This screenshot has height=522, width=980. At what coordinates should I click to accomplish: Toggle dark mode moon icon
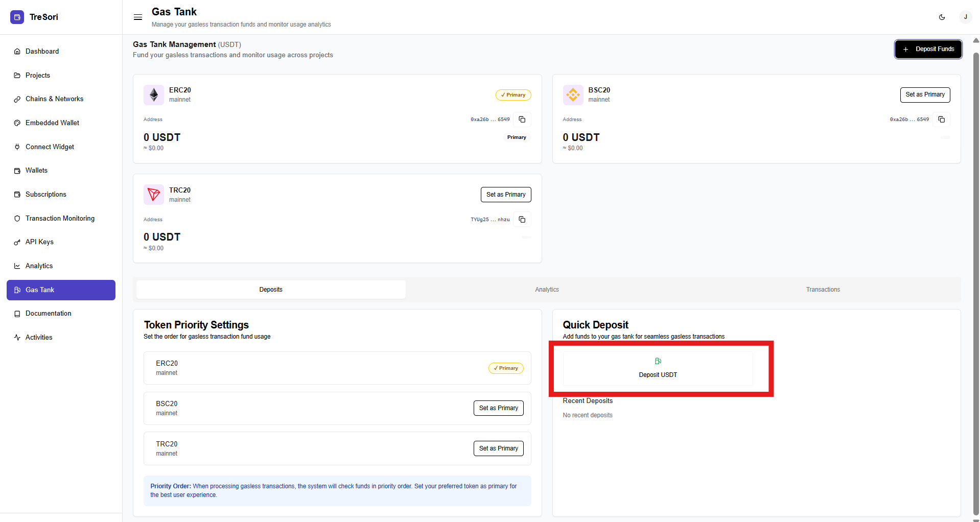point(942,17)
